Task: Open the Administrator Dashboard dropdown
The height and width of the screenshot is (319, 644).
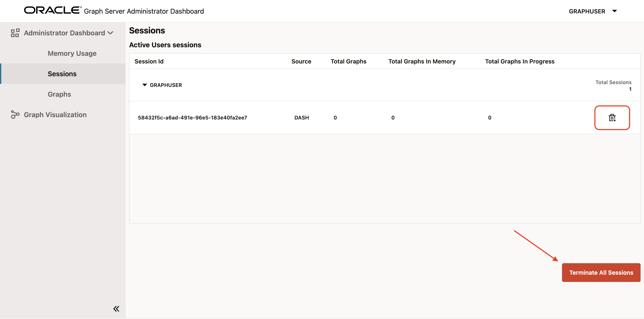Action: (110, 33)
